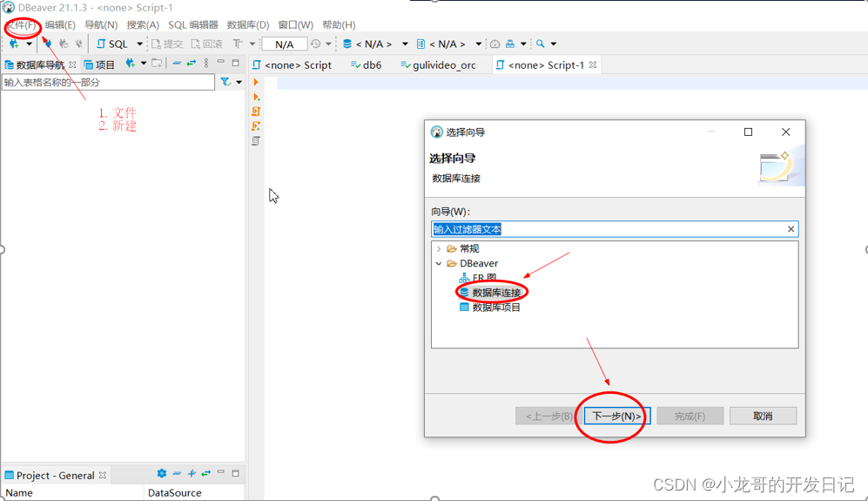This screenshot has height=501, width=868.
Task: Open the dropdown arrow beside the tools icon
Action: 523,44
